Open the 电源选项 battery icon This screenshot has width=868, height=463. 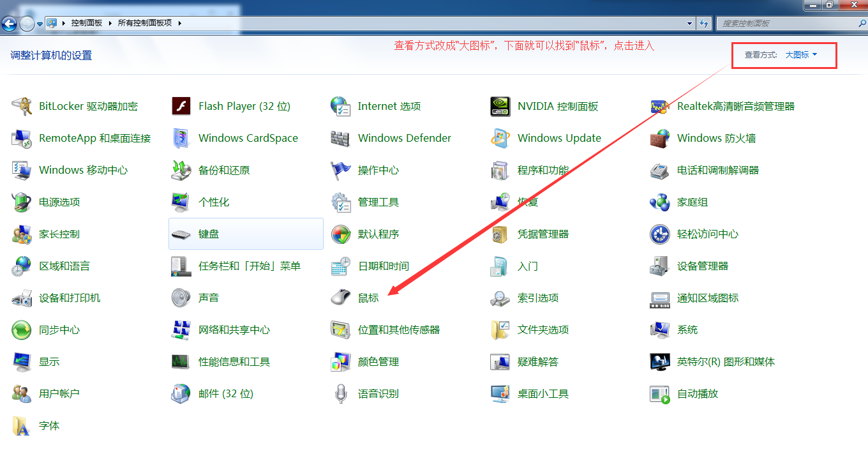click(22, 202)
